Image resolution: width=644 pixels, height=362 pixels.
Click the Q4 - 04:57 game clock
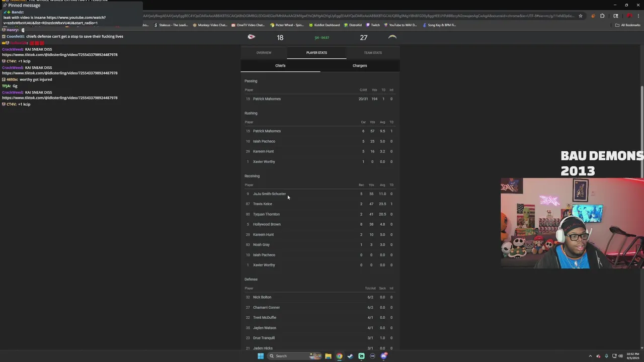click(x=321, y=38)
